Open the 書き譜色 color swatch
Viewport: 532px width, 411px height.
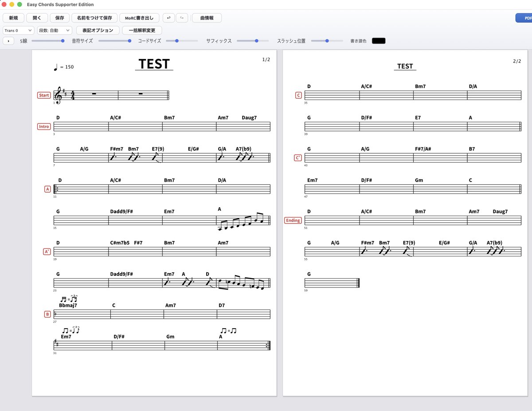coord(379,41)
